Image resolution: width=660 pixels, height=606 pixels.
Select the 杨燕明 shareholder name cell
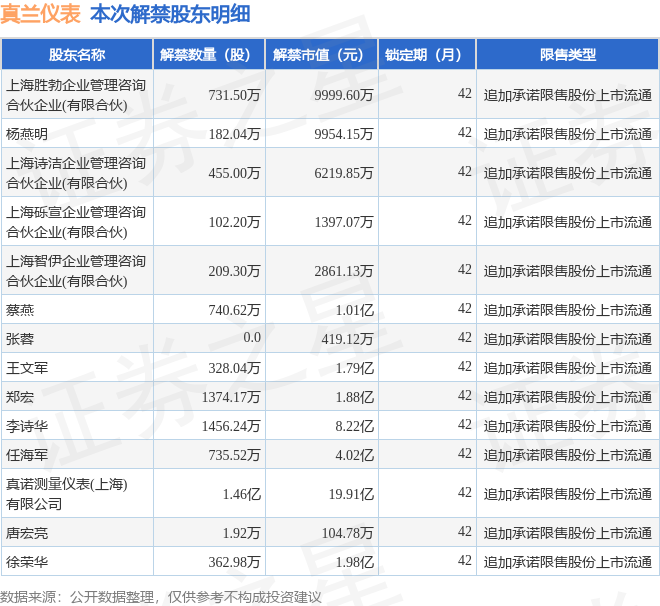(x=77, y=133)
